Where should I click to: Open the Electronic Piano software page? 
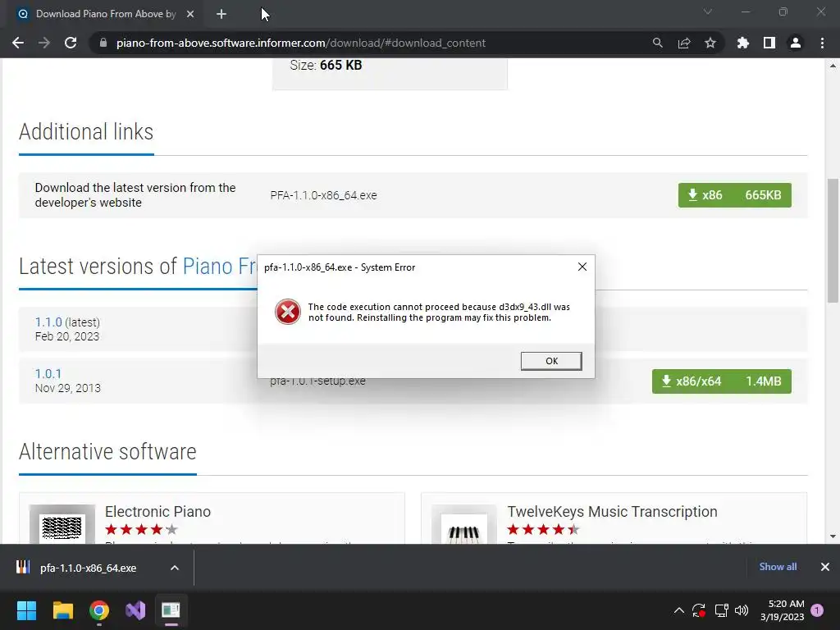157,512
